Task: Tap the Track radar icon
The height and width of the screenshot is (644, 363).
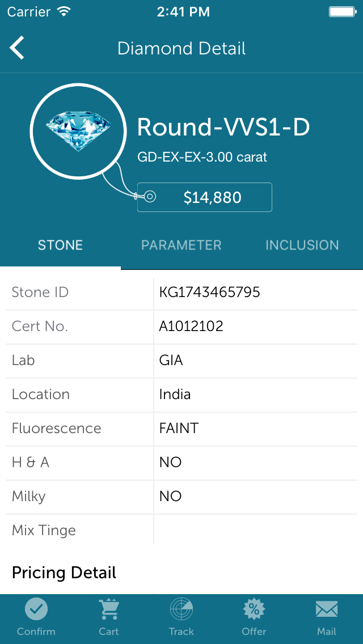Action: (x=181, y=609)
